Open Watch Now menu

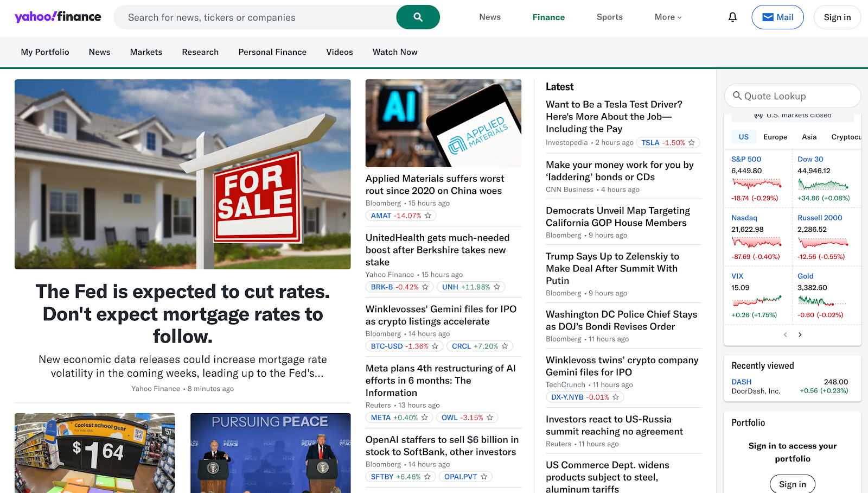pyautogui.click(x=395, y=52)
